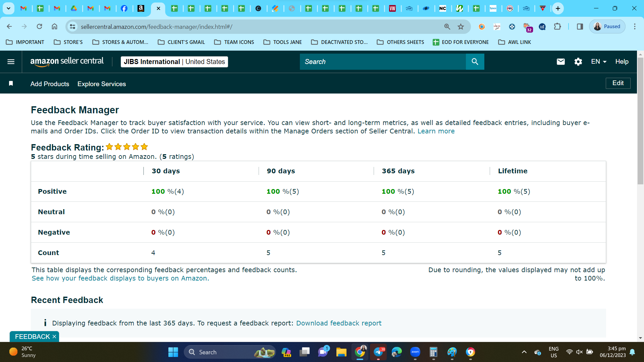Click the 365 days column header
The height and width of the screenshot is (362, 644).
tap(398, 171)
